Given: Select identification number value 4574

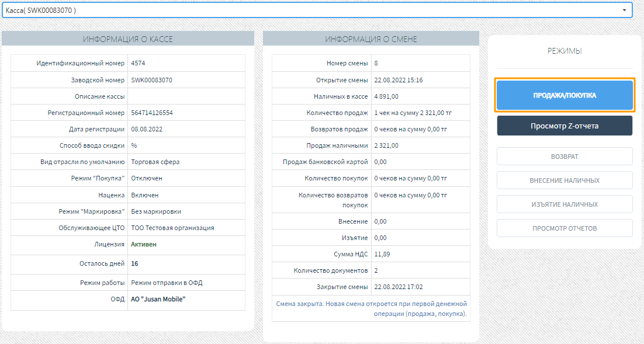Looking at the screenshot, I should [138, 63].
